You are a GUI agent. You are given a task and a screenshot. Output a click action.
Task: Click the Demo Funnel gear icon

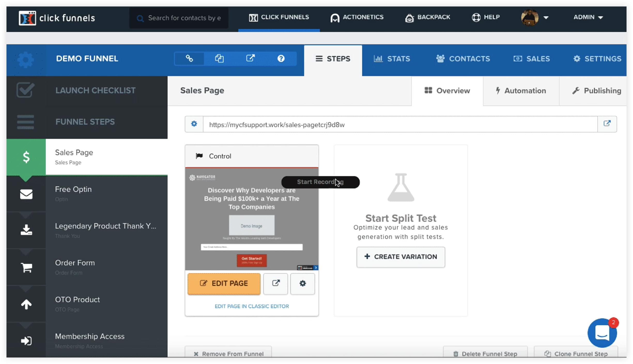point(26,60)
